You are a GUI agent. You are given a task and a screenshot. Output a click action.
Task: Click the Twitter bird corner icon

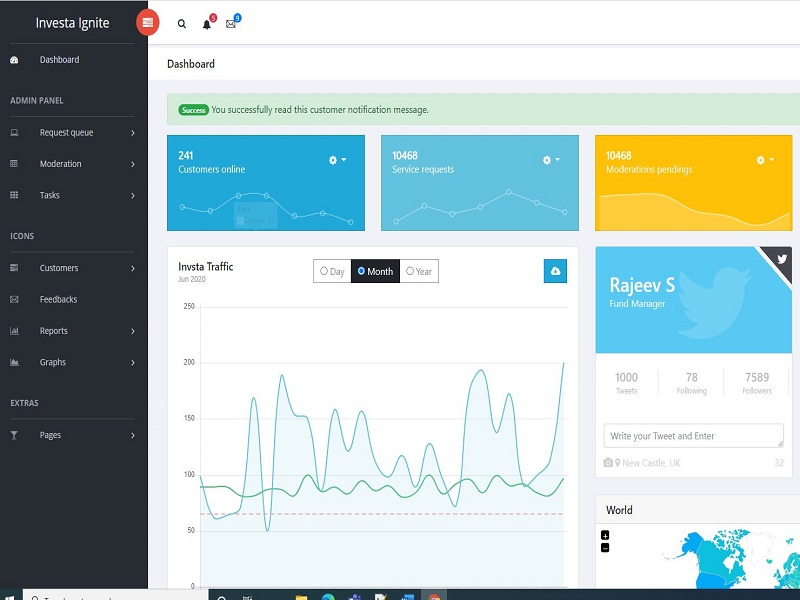(x=780, y=258)
